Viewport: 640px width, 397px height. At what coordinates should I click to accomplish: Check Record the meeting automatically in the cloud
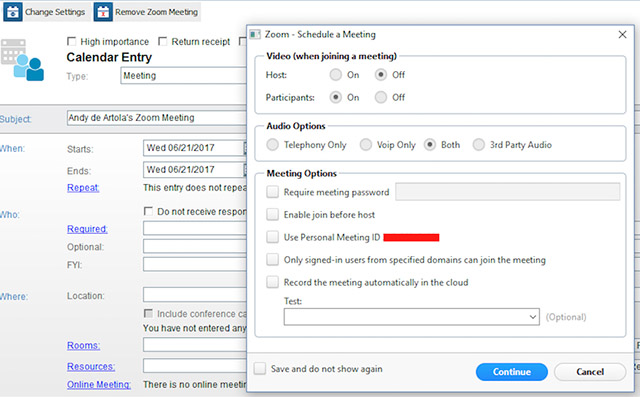click(x=272, y=282)
